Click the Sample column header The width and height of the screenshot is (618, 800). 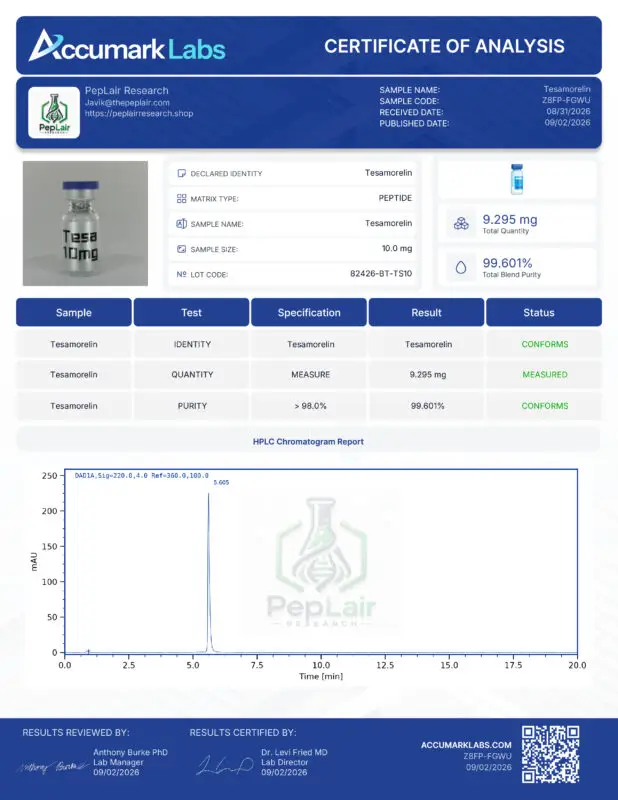point(73,312)
